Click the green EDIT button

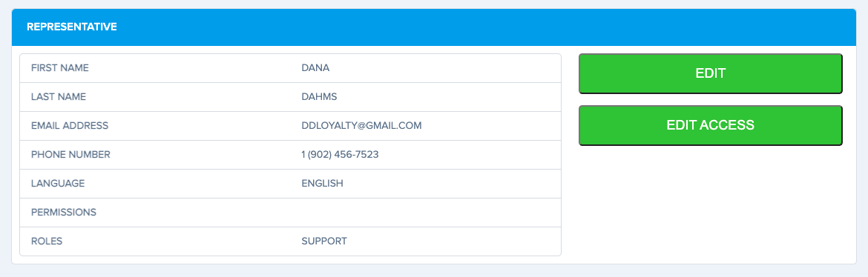pyautogui.click(x=710, y=73)
